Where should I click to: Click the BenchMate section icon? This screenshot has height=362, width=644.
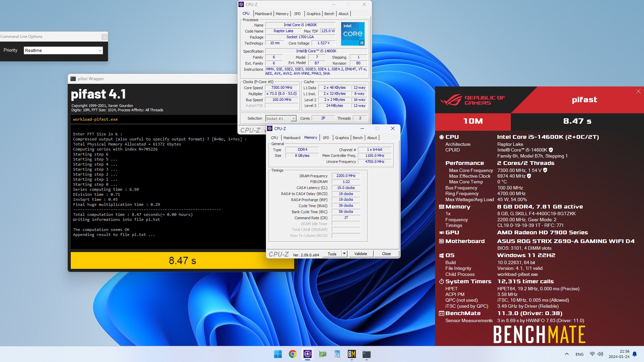[441, 313]
